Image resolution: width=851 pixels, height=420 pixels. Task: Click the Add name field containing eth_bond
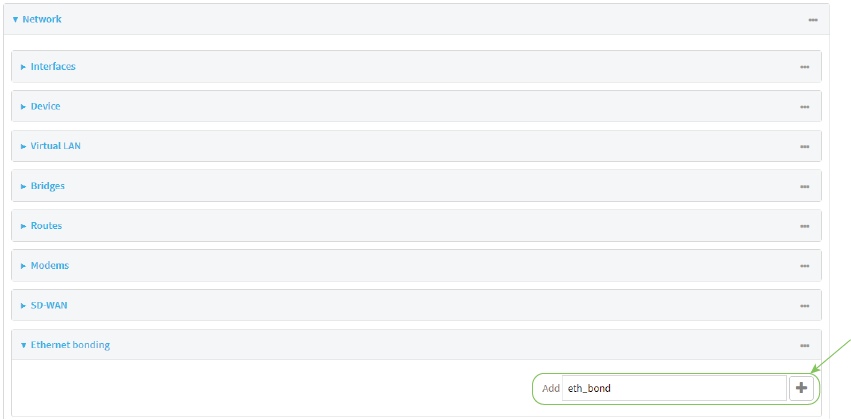(673, 388)
